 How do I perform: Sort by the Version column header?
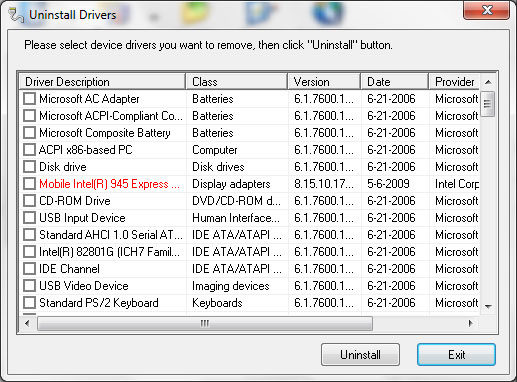(324, 82)
